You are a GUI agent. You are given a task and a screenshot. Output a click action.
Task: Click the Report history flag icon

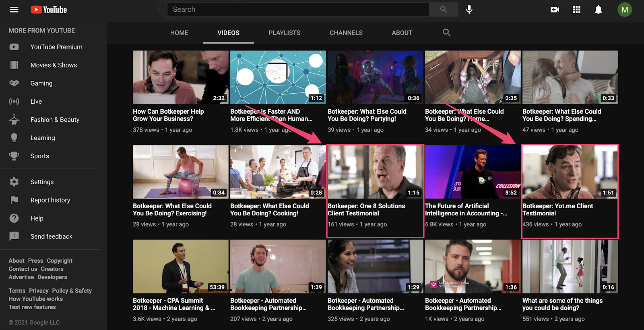14,200
